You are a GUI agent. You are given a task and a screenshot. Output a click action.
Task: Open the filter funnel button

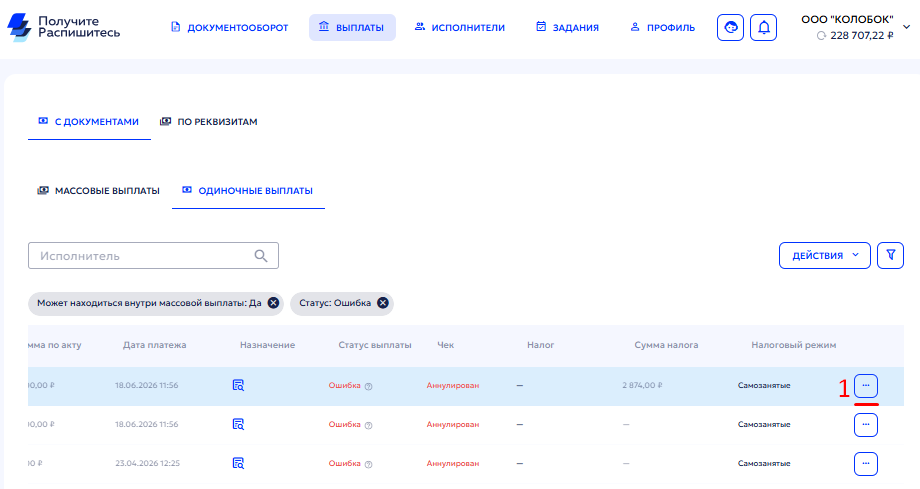coord(890,255)
